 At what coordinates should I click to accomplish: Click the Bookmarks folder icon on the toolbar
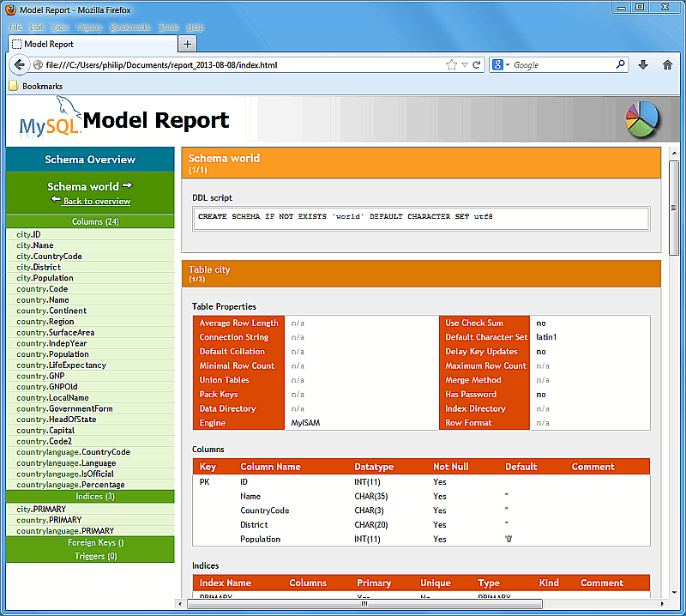13,86
